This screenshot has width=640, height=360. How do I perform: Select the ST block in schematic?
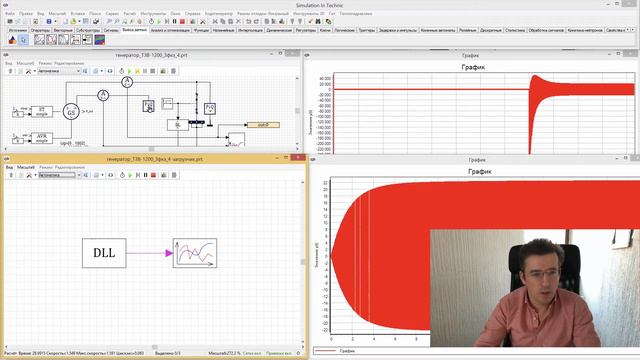[42, 111]
